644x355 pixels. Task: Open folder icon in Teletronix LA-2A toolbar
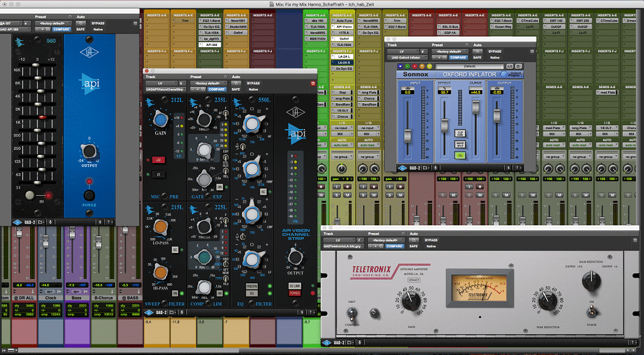[x=350, y=342]
